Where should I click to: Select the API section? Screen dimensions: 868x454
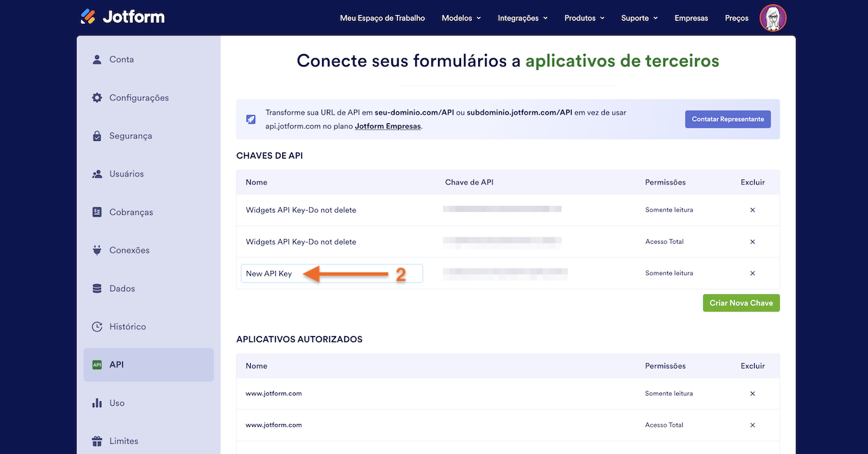coord(149,365)
